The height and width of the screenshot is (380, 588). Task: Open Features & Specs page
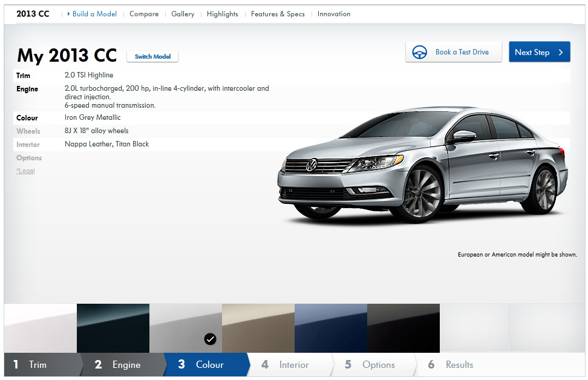(x=278, y=14)
